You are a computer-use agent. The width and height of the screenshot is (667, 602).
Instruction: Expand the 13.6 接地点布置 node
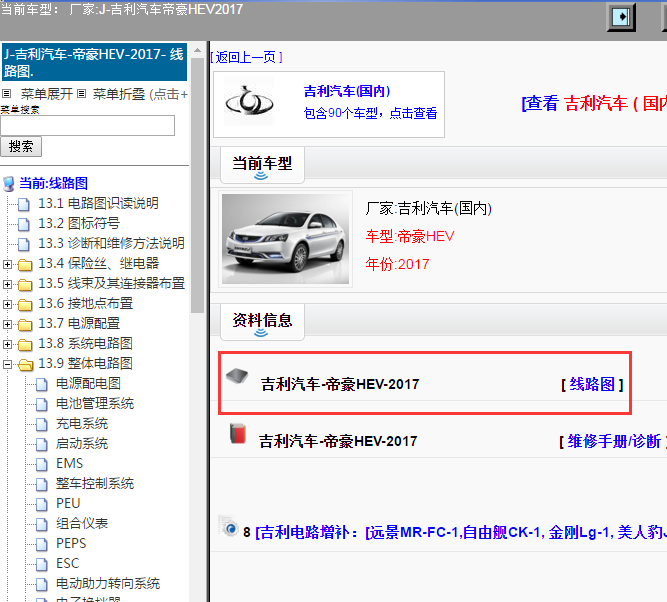7,304
